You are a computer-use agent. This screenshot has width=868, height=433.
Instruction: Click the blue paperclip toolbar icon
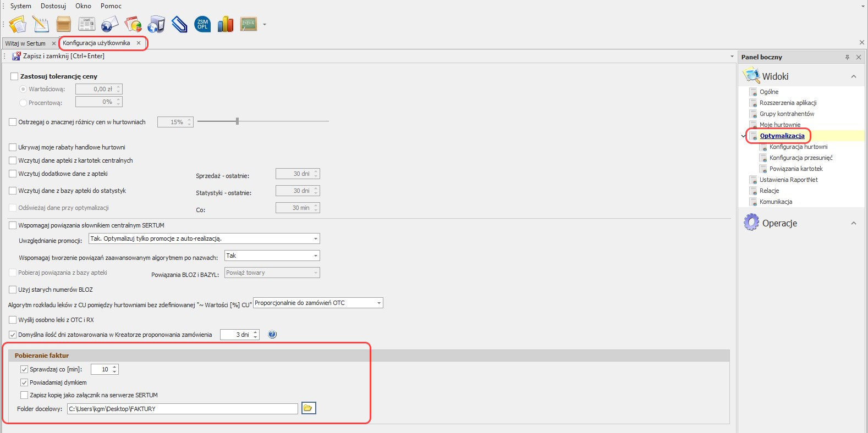(179, 24)
